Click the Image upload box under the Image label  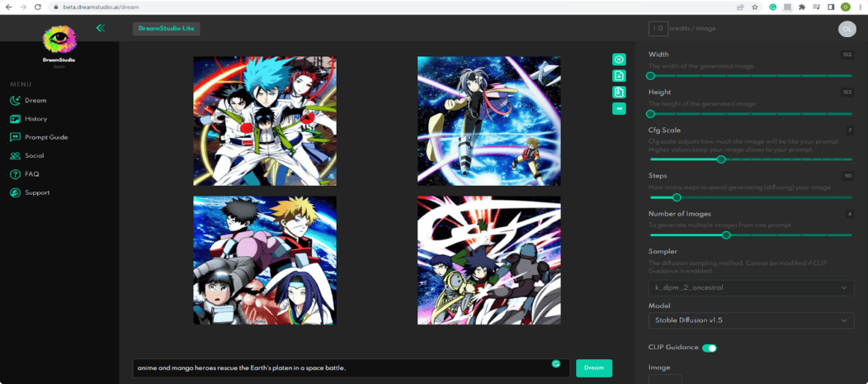[665, 380]
